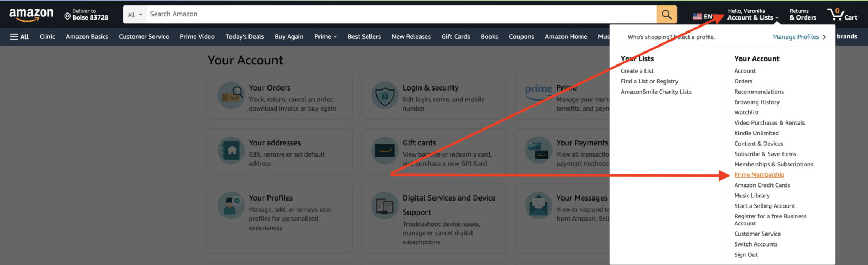Click Find a List or Registry
Viewport: 868px width, 265px height.
point(649,81)
